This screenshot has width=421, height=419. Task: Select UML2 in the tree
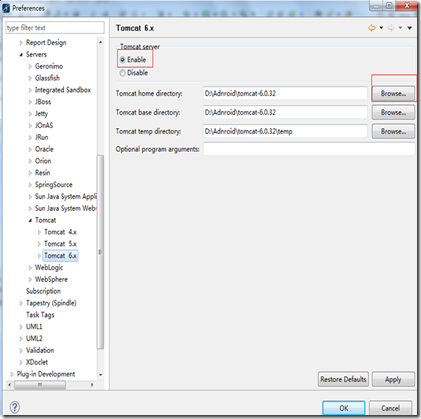[x=34, y=338]
